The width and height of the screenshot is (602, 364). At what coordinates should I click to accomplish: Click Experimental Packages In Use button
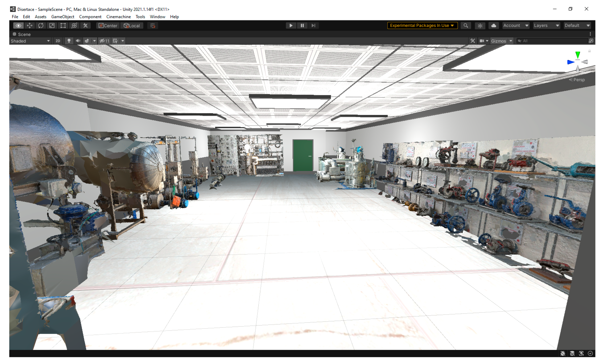point(422,26)
